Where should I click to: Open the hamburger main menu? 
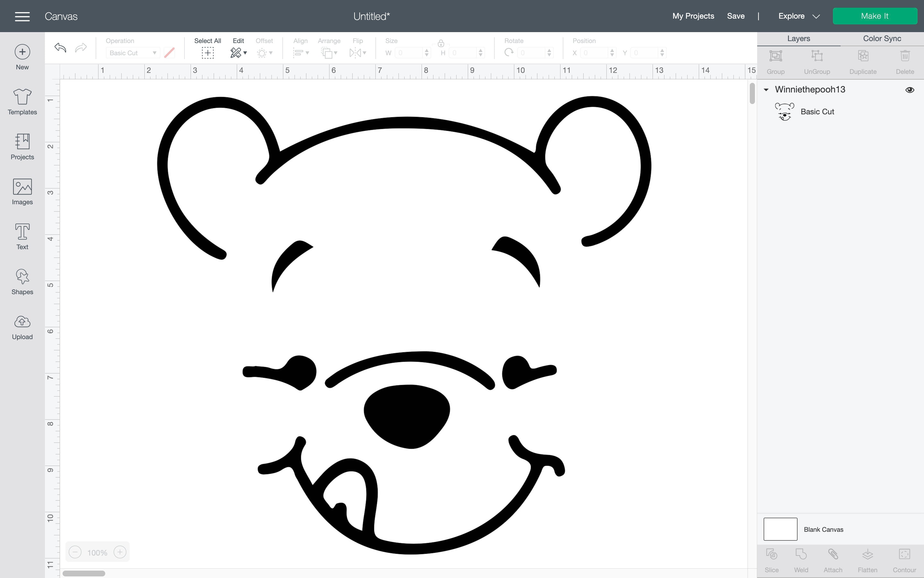point(22,16)
